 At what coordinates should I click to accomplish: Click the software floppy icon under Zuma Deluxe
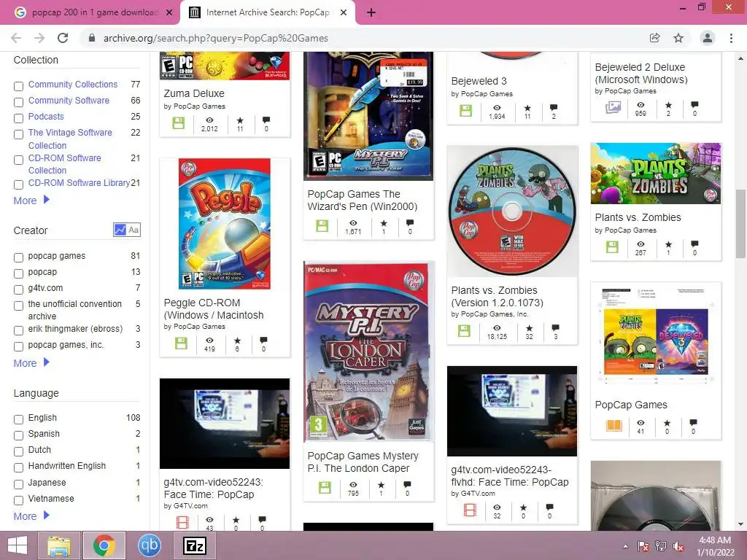(x=178, y=123)
